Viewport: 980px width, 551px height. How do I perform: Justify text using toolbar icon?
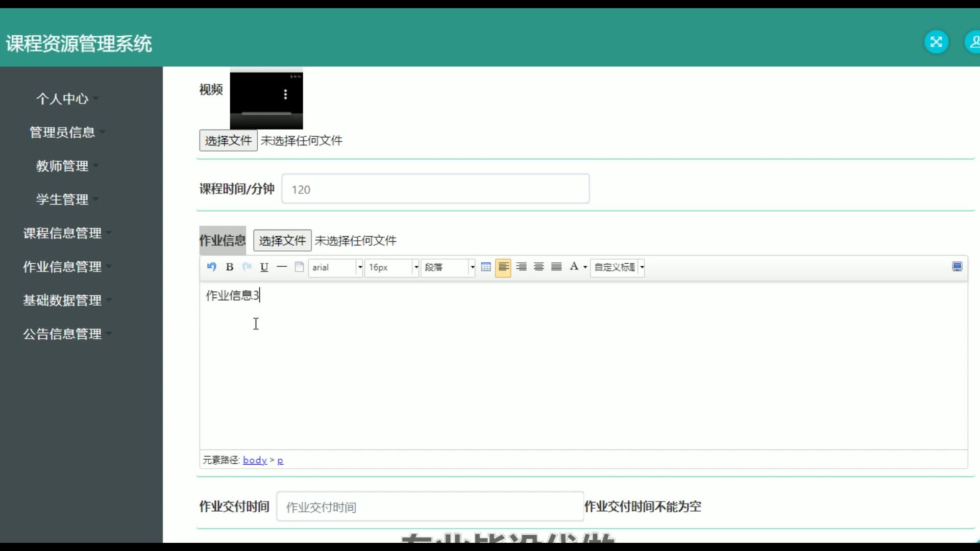point(557,267)
